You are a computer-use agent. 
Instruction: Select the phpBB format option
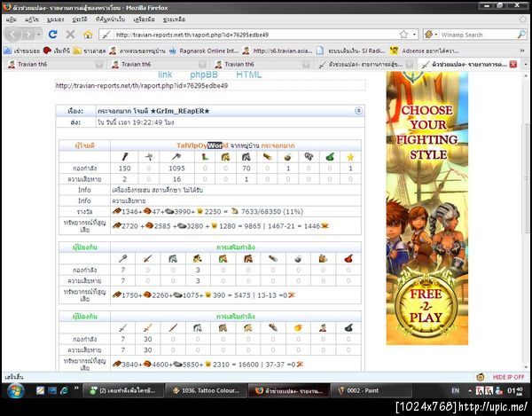tap(204, 75)
